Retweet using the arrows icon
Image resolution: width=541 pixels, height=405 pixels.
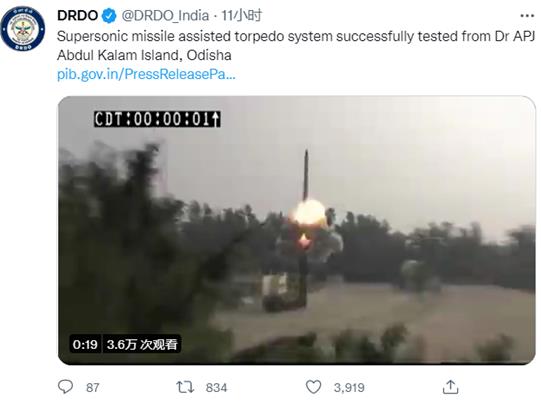(x=185, y=387)
